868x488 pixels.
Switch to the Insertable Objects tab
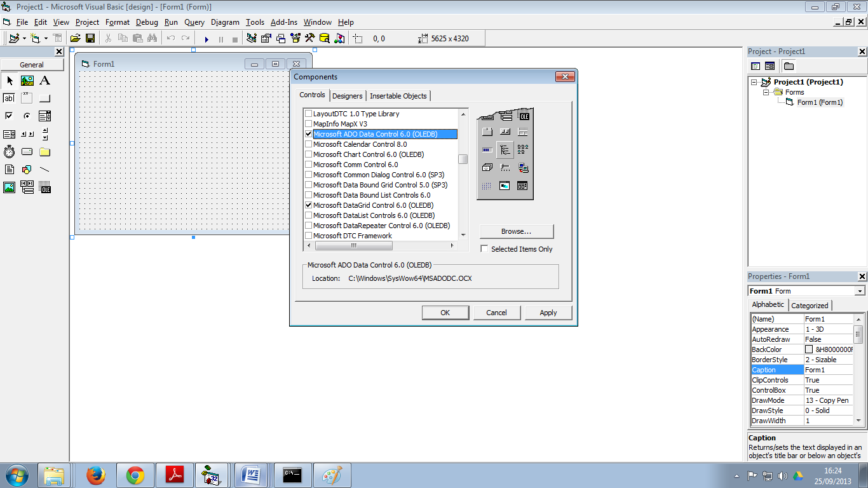tap(398, 96)
